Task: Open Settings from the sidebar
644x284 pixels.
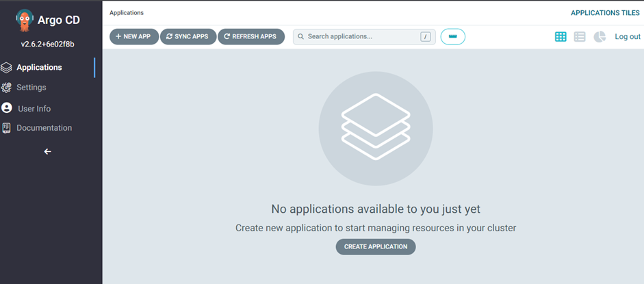Action: pyautogui.click(x=31, y=88)
